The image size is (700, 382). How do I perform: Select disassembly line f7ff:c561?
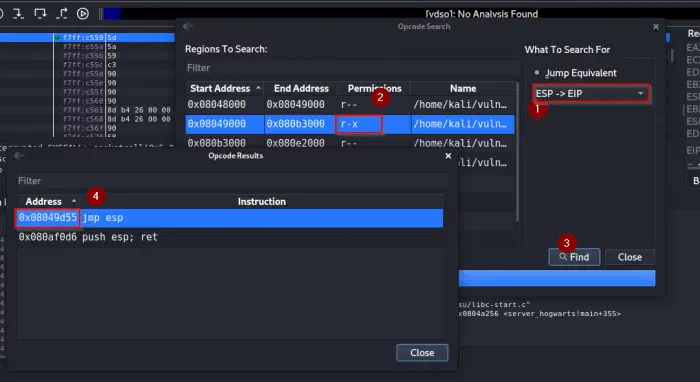click(x=87, y=110)
